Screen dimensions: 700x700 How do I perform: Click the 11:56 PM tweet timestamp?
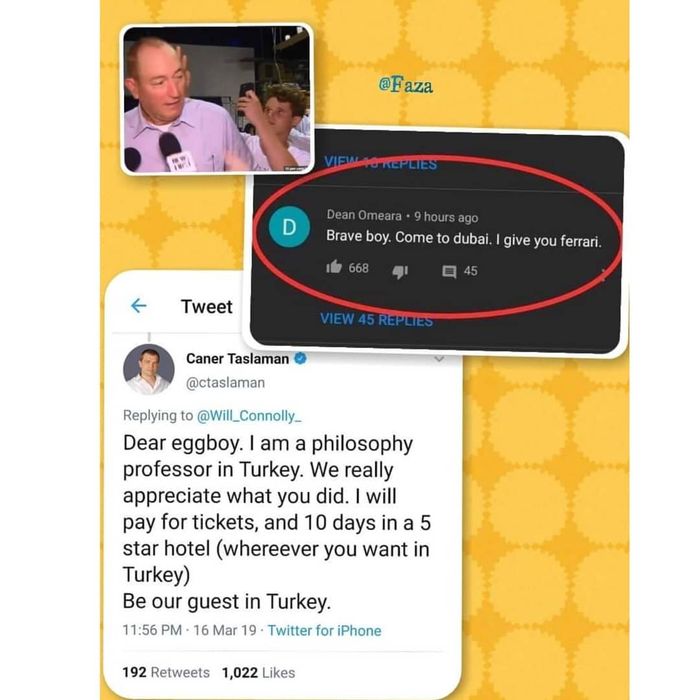tap(152, 630)
